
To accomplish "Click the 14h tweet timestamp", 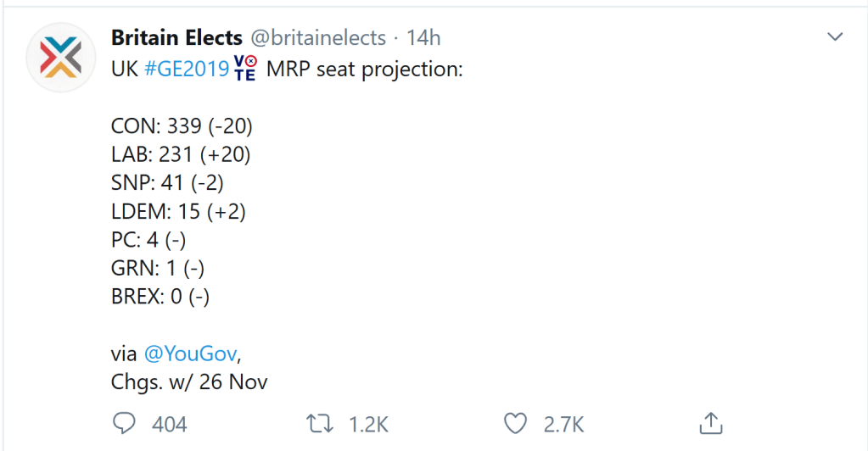I will tap(423, 38).
